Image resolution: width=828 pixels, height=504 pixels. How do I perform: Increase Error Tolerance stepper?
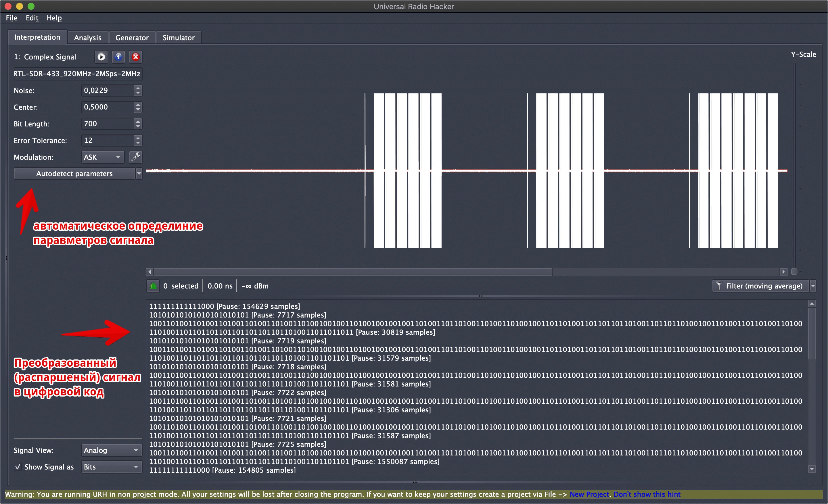138,138
